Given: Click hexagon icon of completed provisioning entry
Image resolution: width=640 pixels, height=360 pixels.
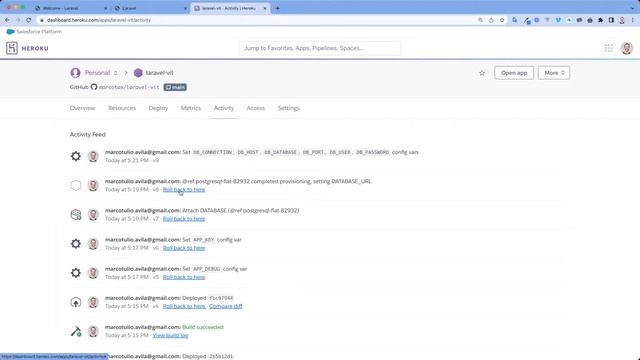Looking at the screenshot, I should pyautogui.click(x=76, y=185).
